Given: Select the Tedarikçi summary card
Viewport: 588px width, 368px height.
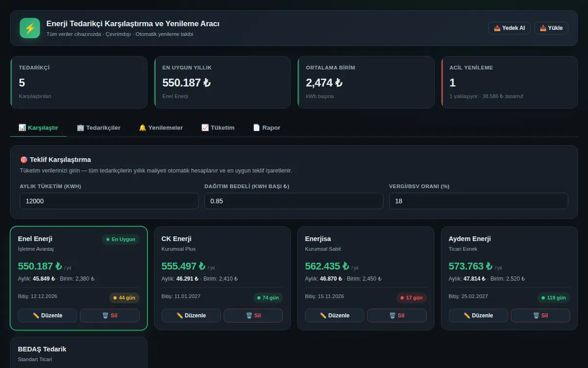Looking at the screenshot, I should [79, 82].
